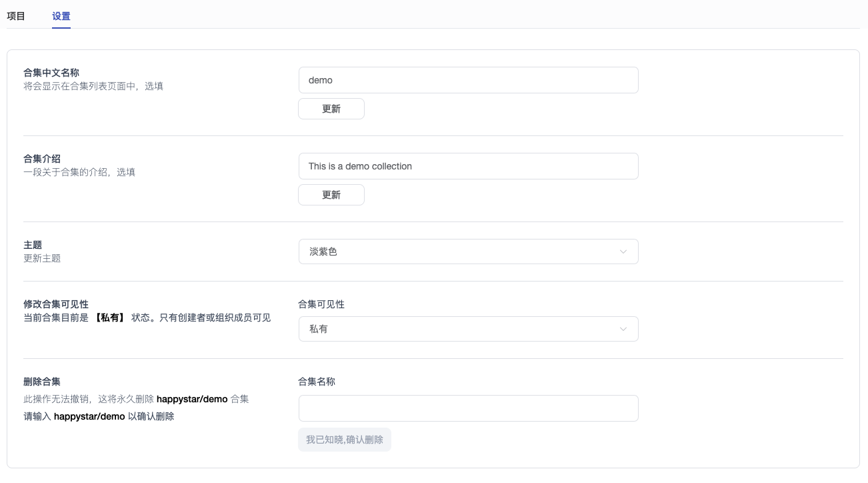Select the 设置 tab
This screenshot has height=483, width=868.
point(61,16)
